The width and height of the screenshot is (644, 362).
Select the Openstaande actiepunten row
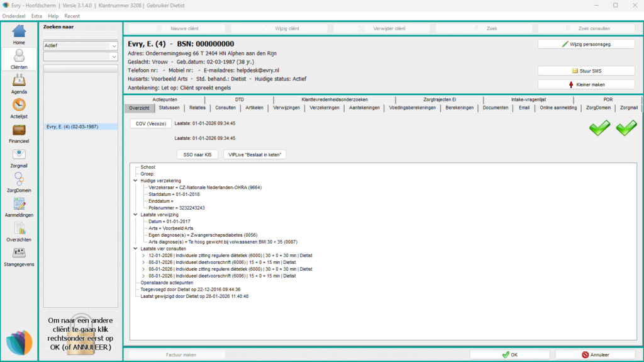pos(167,283)
